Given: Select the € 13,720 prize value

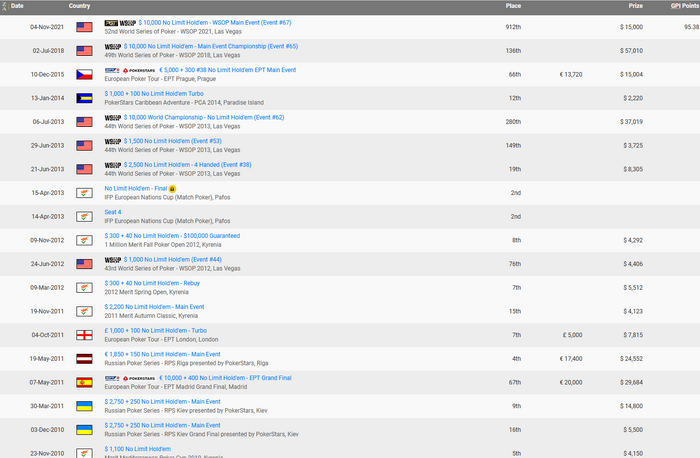Looking at the screenshot, I should (x=571, y=74).
